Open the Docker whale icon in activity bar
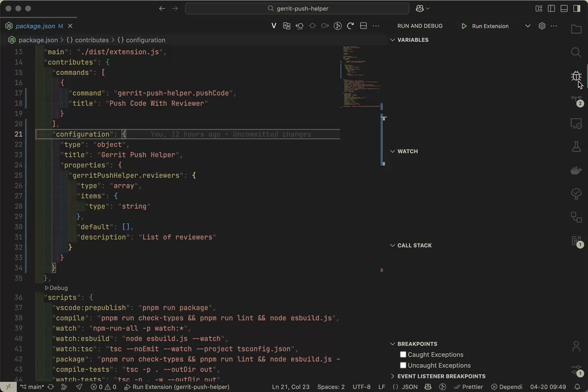Image resolution: width=588 pixels, height=392 pixels. click(576, 170)
